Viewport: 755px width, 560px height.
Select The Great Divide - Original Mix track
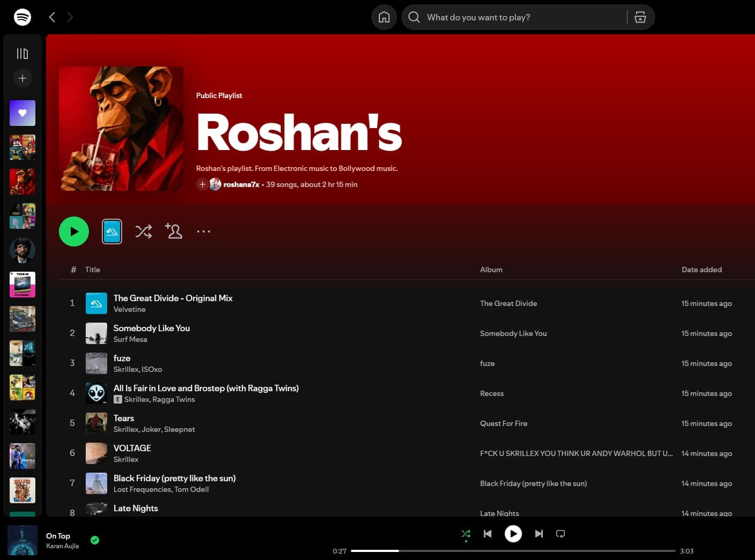coord(173,298)
